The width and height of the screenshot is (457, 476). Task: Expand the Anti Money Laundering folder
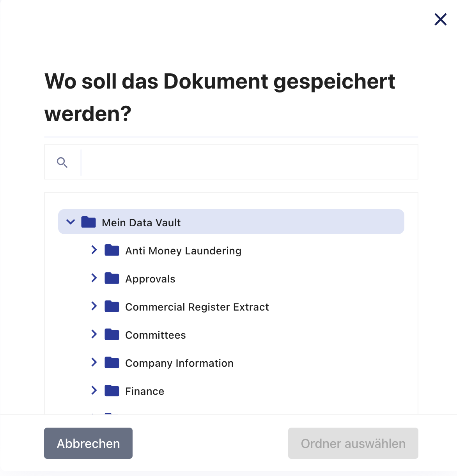tap(94, 250)
